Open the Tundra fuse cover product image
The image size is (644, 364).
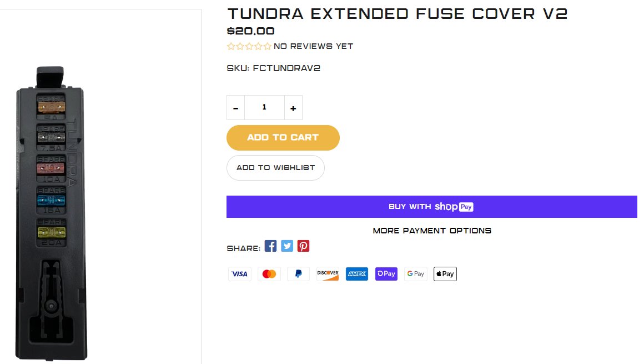click(x=51, y=214)
